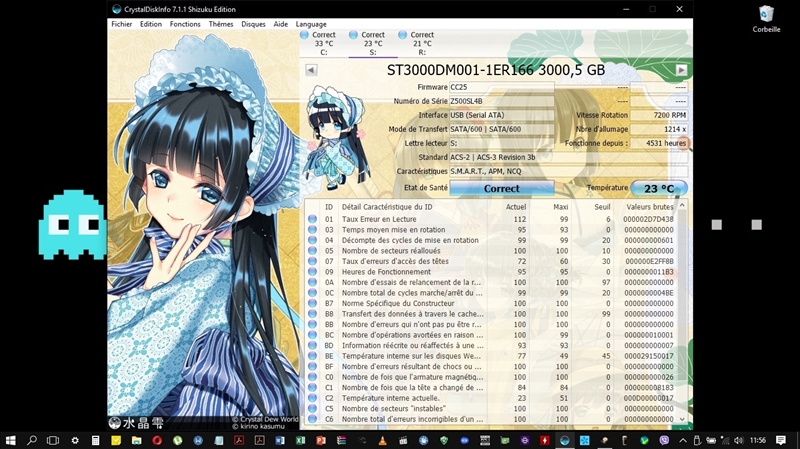Launch Opera browser from the taskbar
Viewport: 800px width, 449px height.
(157, 440)
